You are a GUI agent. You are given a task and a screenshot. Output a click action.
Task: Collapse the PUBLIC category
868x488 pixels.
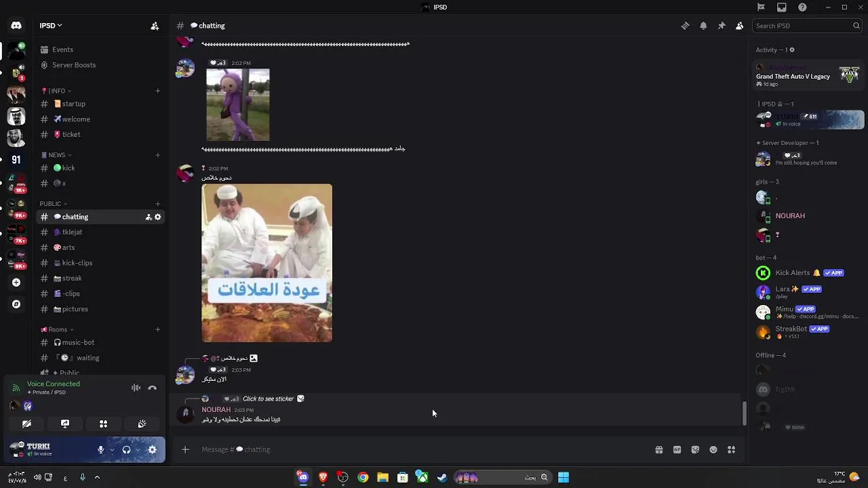(x=53, y=204)
